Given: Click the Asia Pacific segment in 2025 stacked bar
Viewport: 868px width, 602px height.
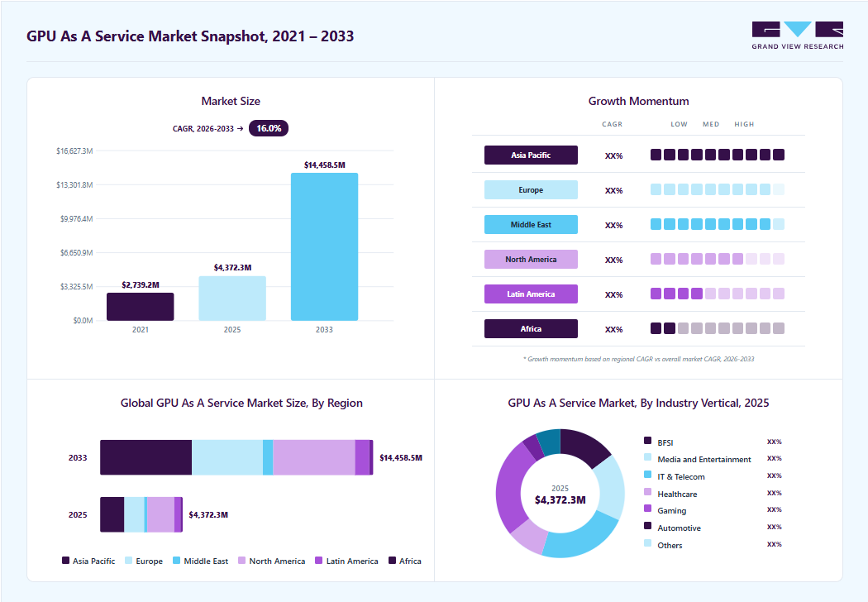Looking at the screenshot, I should [x=112, y=514].
